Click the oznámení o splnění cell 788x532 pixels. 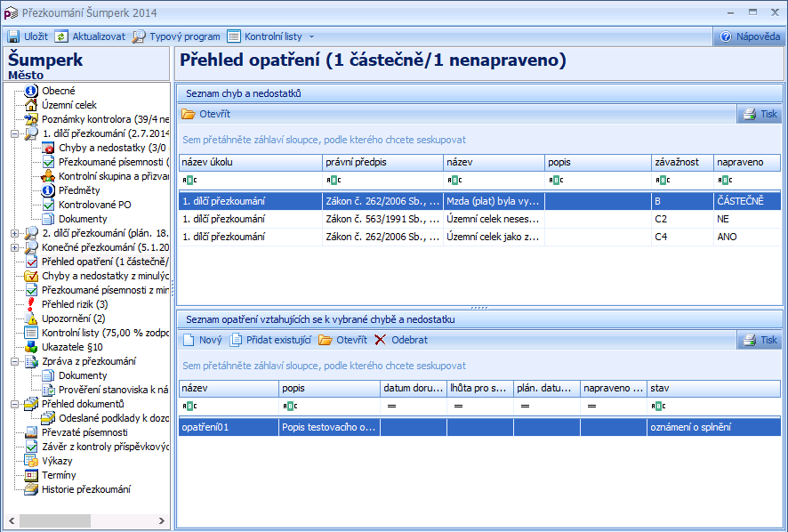713,427
